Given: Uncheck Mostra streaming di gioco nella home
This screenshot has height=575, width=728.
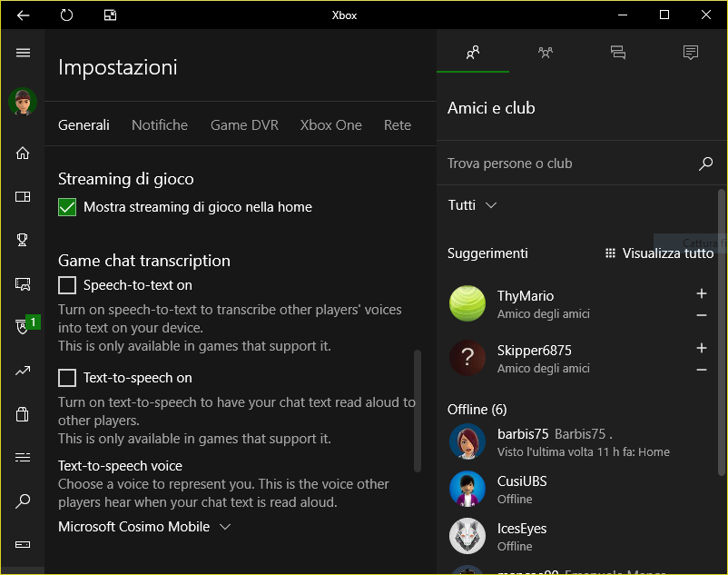Looking at the screenshot, I should click(67, 207).
